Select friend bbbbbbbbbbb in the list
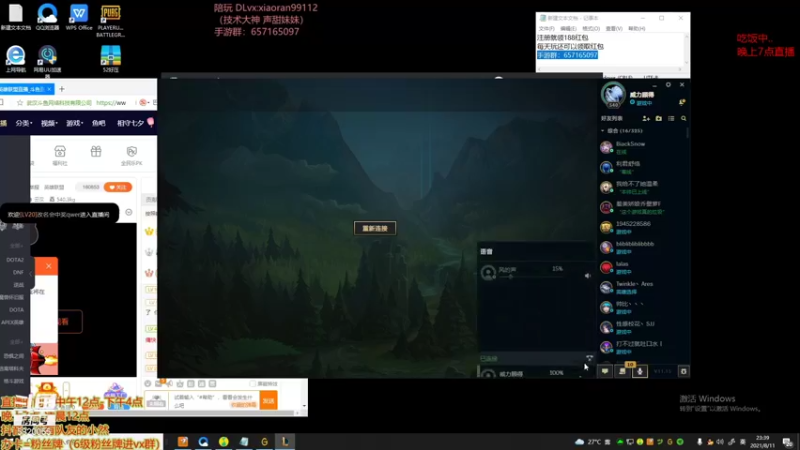Image resolution: width=800 pixels, height=450 pixels. click(642, 247)
